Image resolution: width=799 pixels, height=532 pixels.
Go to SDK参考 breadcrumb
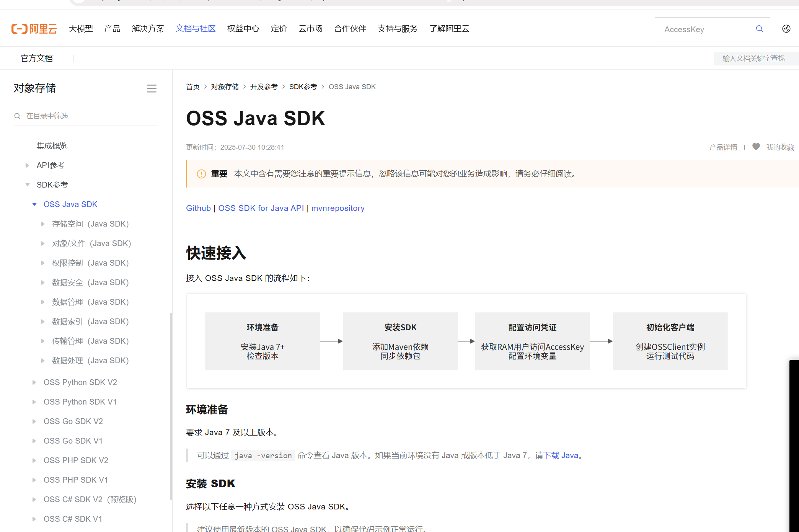[303, 87]
